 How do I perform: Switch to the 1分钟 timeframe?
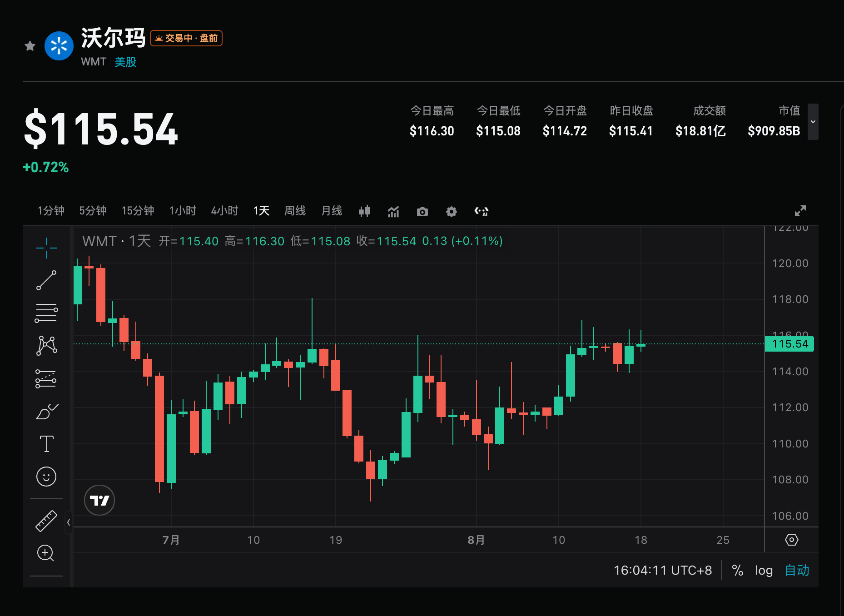[x=51, y=211]
